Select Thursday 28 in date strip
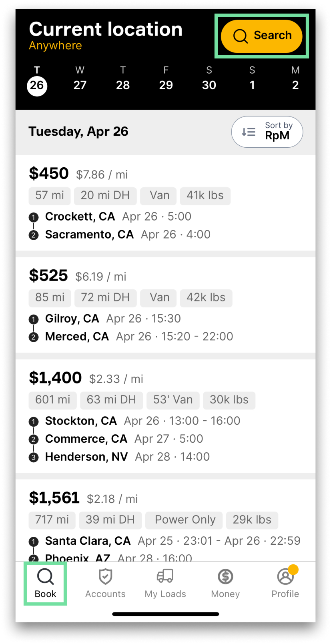The width and height of the screenshot is (331, 644). point(123,79)
